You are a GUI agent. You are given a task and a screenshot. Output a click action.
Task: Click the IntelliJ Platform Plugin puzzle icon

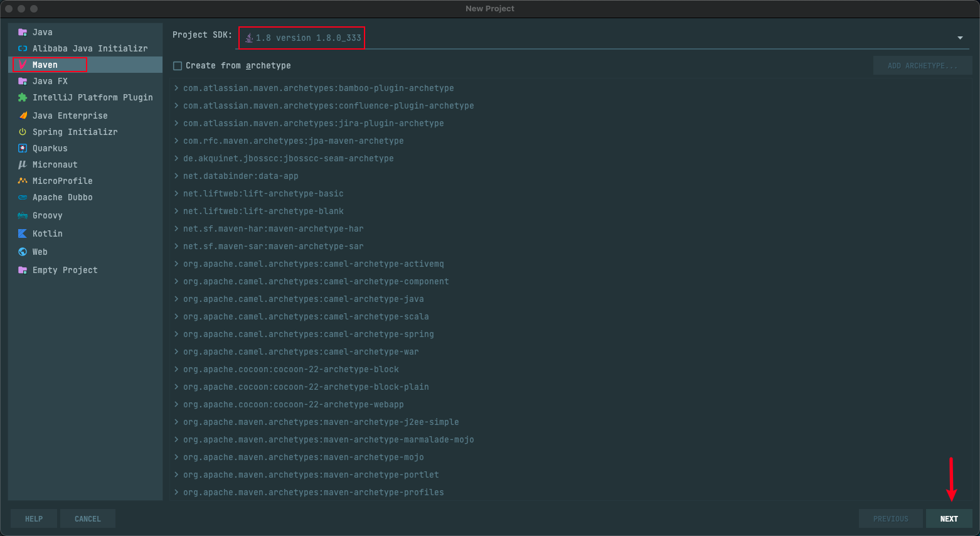[23, 97]
